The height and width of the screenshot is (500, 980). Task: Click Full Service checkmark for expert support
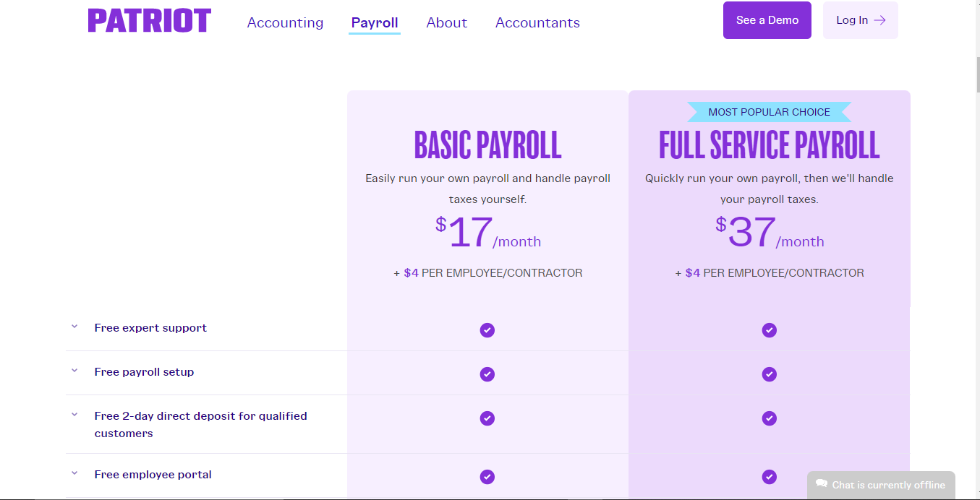coord(769,330)
